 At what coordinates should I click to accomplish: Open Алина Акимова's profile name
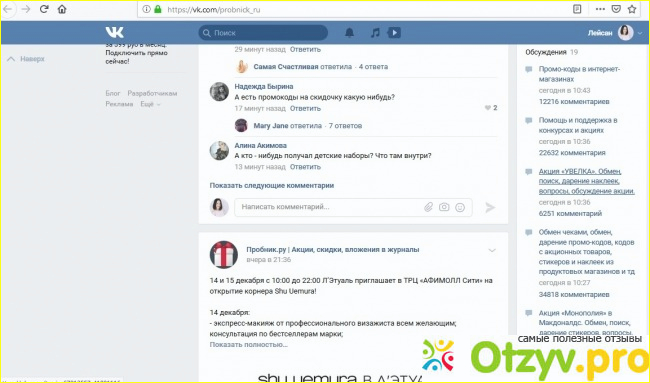pos(260,145)
